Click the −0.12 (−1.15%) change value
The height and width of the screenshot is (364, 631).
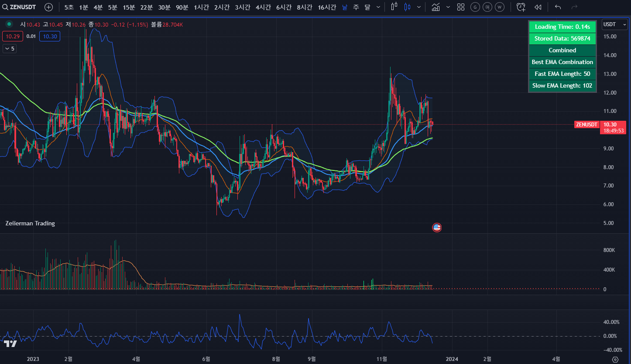130,24
